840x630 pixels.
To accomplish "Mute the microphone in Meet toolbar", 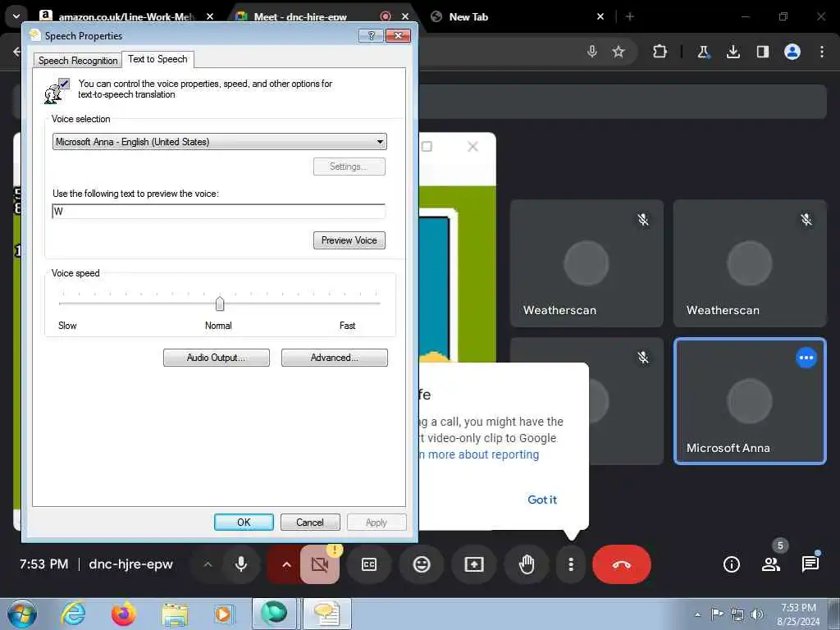I will (241, 564).
